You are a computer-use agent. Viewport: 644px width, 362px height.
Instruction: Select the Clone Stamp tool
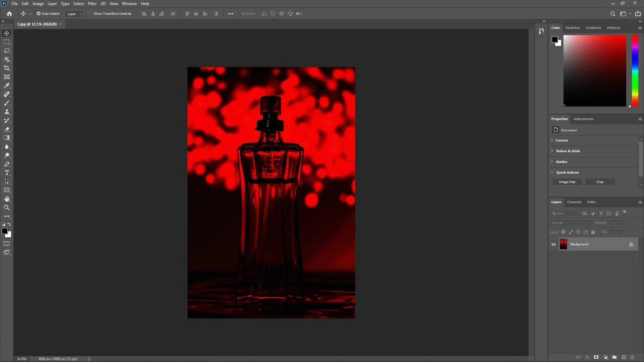(7, 112)
